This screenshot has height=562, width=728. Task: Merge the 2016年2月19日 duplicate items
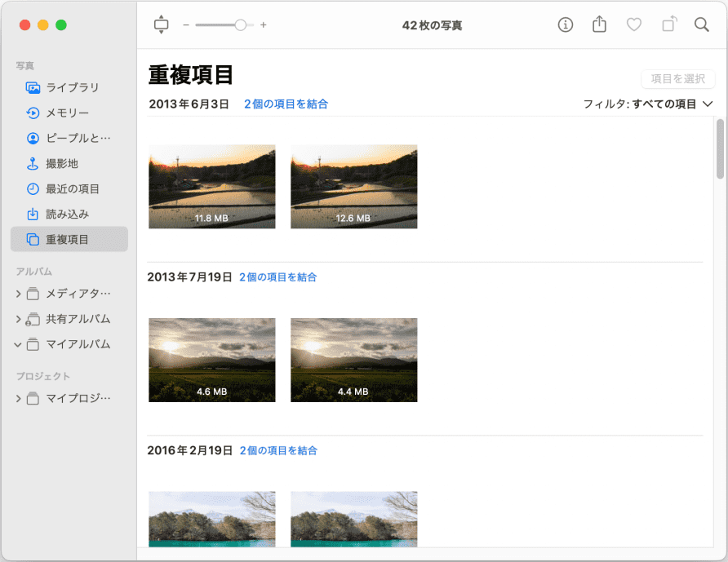click(x=278, y=450)
